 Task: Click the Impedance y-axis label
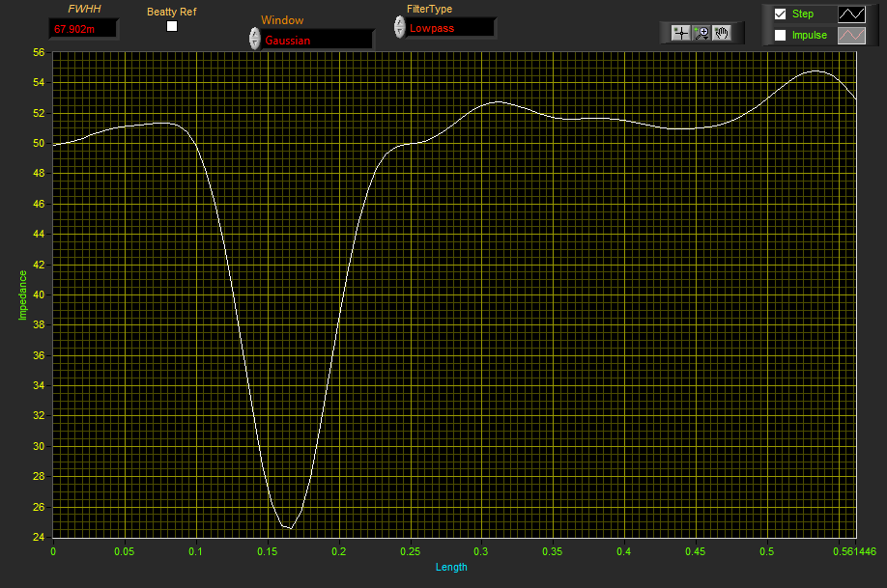22,295
